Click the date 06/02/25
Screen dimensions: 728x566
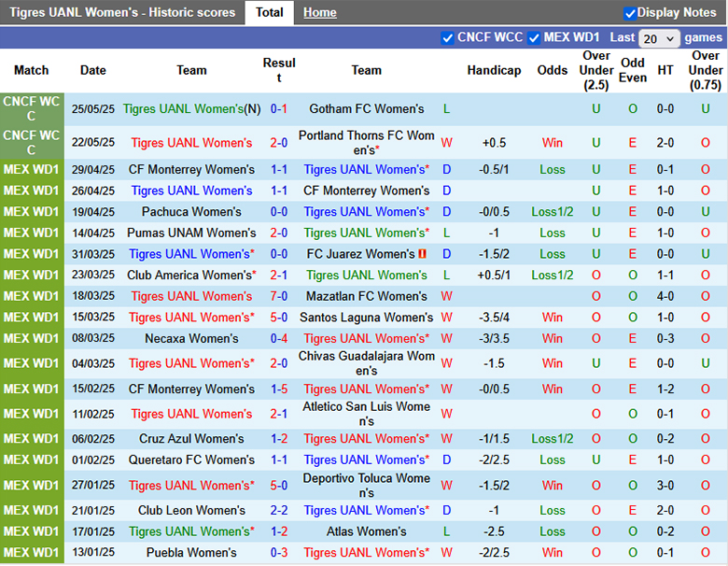point(92,439)
